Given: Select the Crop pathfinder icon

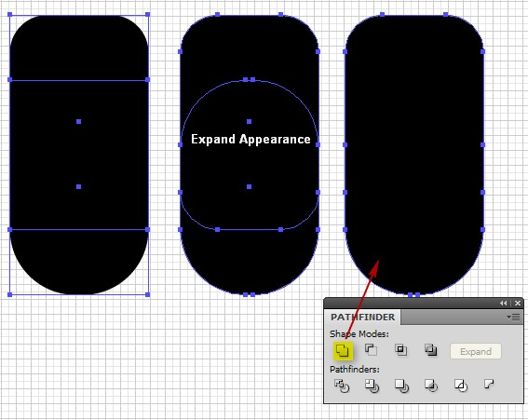Looking at the screenshot, I should tap(431, 386).
